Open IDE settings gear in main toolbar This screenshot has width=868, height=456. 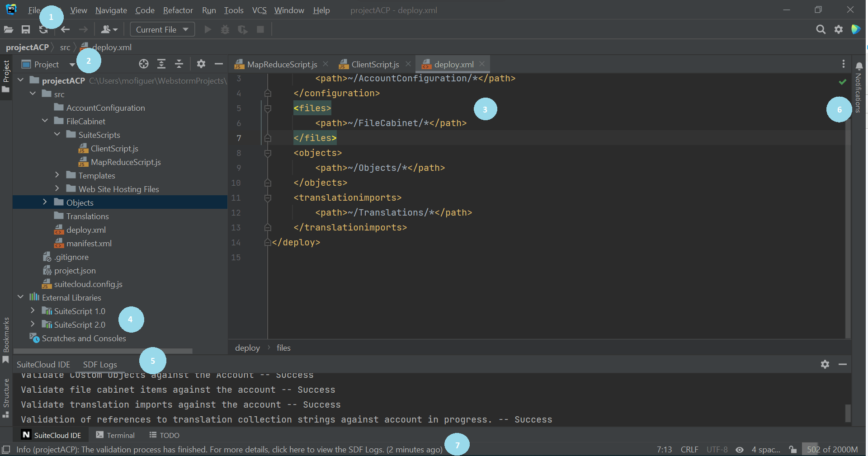[x=839, y=30]
